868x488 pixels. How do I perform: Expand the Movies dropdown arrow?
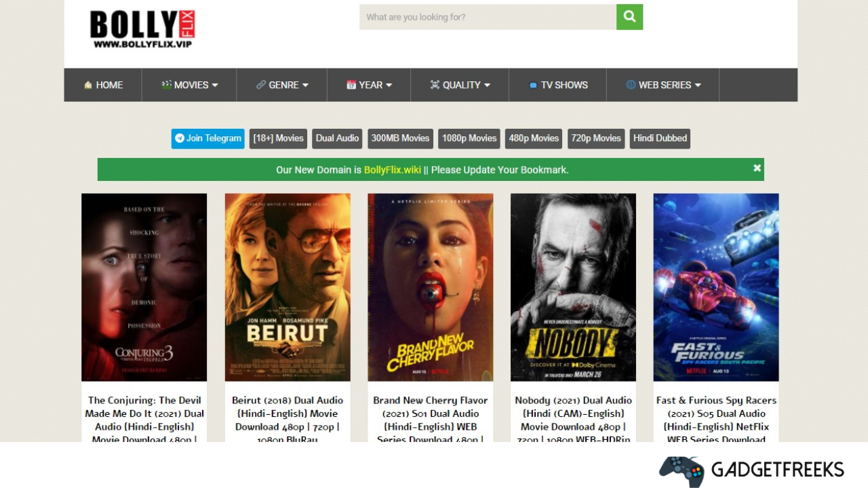pos(215,85)
